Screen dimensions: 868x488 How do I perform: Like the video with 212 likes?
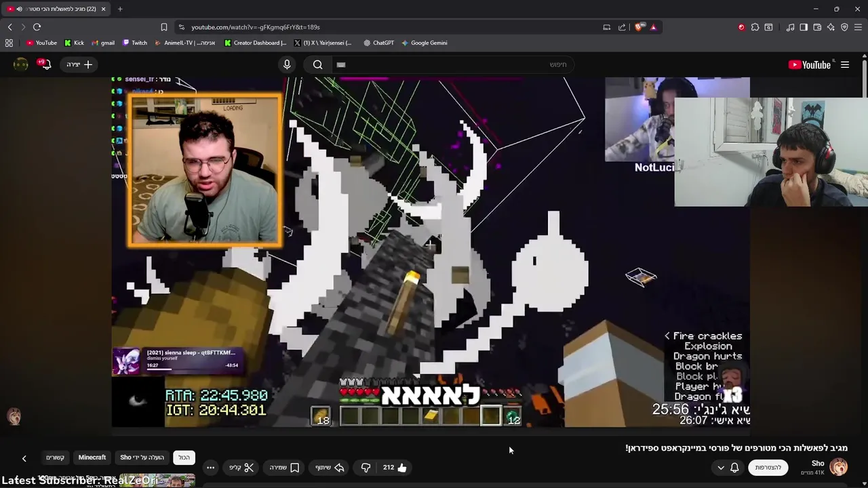coord(395,467)
